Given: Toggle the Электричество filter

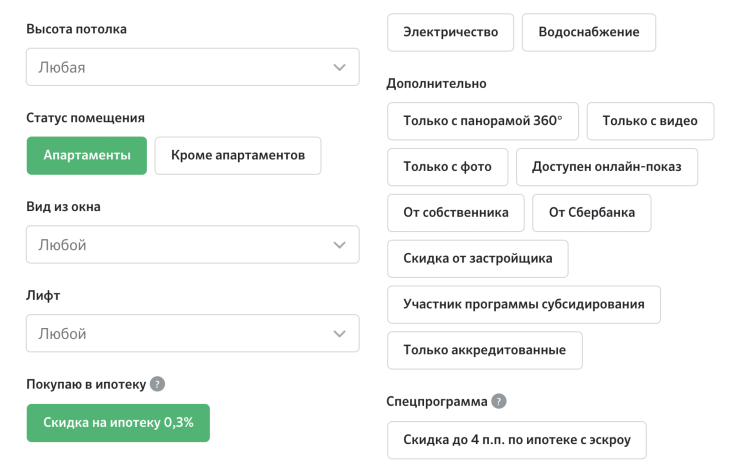Looking at the screenshot, I should (450, 32).
